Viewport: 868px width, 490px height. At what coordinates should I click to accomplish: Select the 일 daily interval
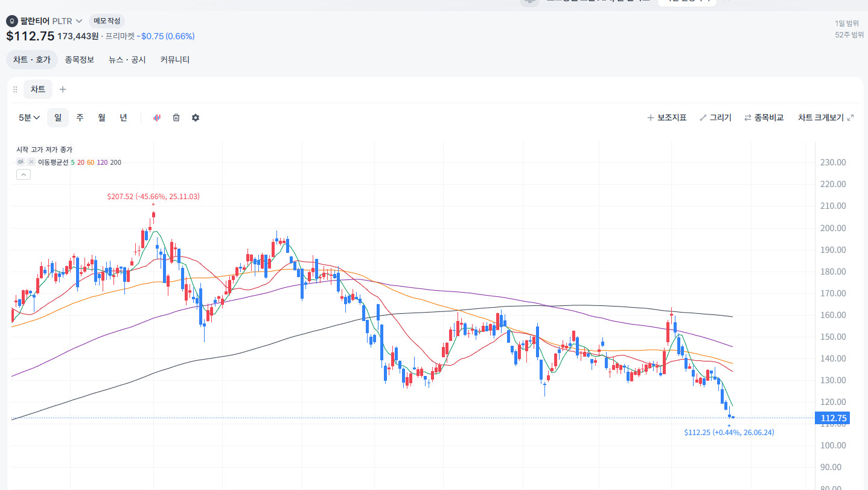pos(58,118)
